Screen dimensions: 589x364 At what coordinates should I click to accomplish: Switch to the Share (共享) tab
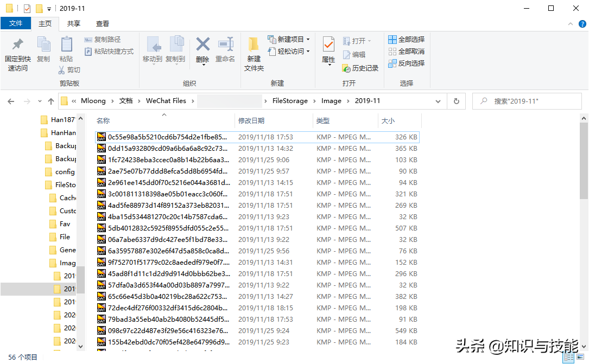coord(74,23)
